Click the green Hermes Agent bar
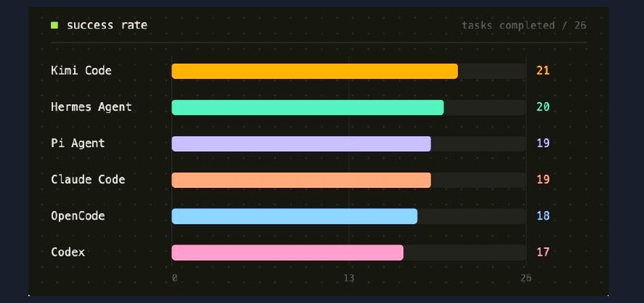 [307, 107]
